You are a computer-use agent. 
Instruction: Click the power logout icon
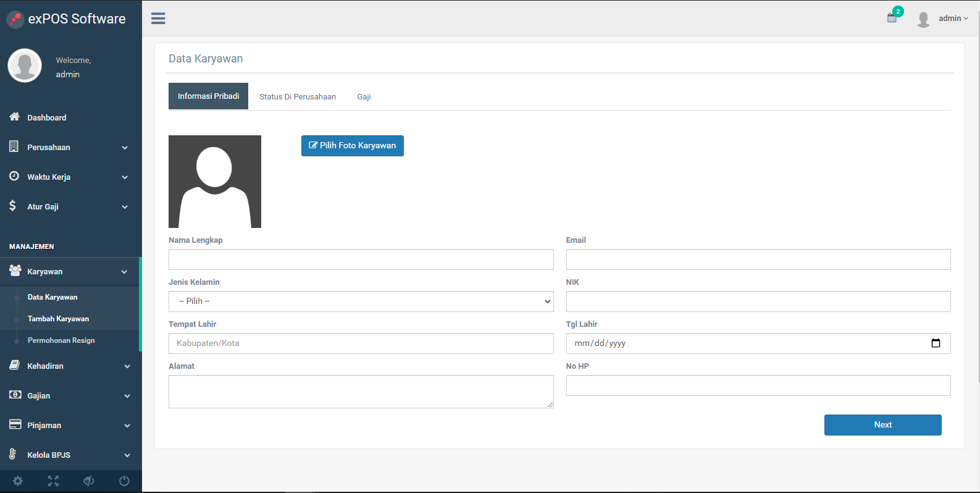[x=124, y=481]
